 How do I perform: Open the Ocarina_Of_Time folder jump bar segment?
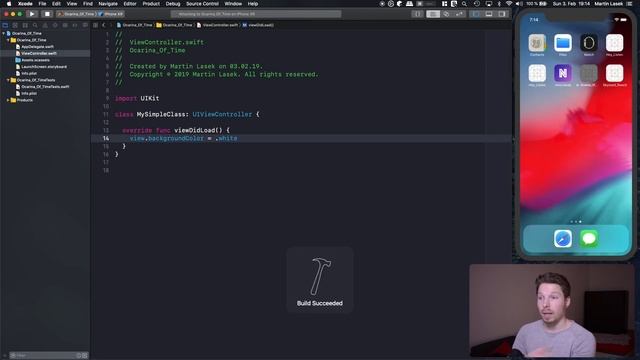pos(175,25)
